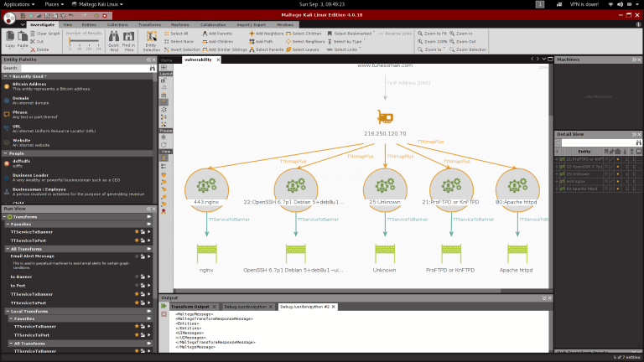Click the Copy icon in the ribbon

pyautogui.click(x=10, y=37)
